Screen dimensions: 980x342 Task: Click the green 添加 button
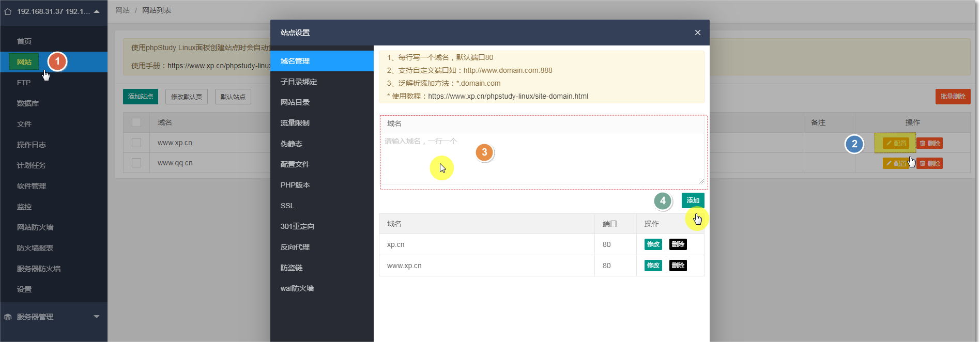click(x=693, y=200)
